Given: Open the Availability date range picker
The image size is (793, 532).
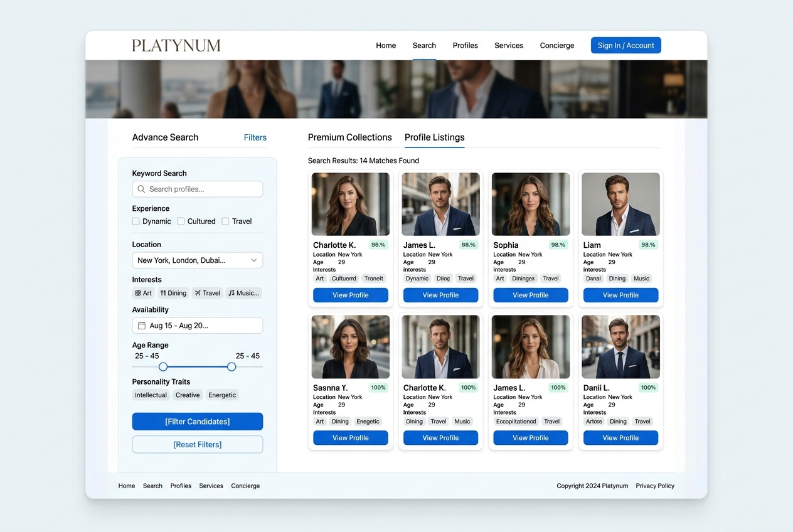Looking at the screenshot, I should click(x=197, y=326).
